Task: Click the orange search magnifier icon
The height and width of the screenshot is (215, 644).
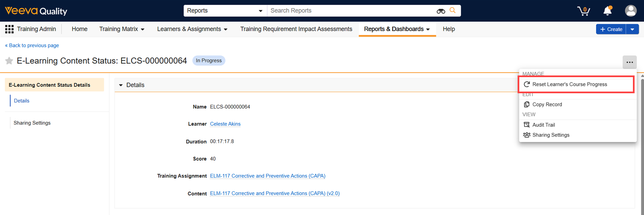Action: (453, 10)
